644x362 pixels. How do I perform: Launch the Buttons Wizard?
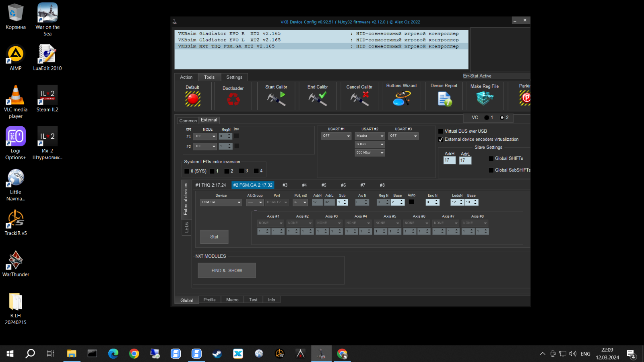tap(402, 98)
